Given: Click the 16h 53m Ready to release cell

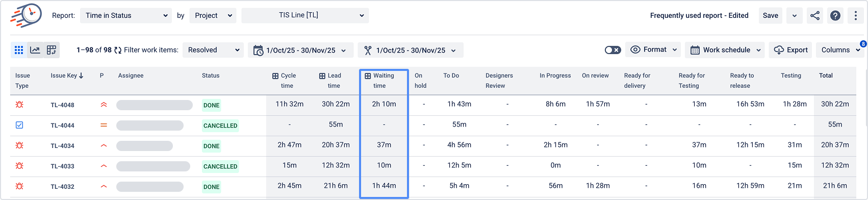Looking at the screenshot, I should [750, 104].
